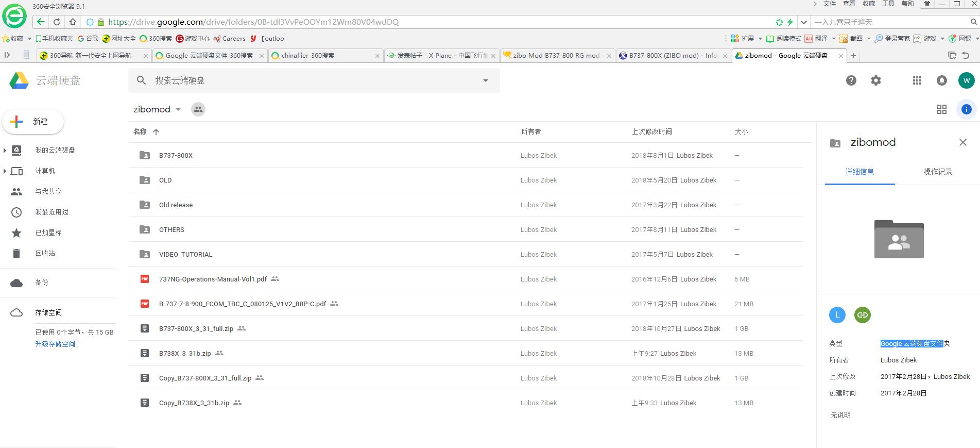Switch to the 详细信息 details tab
Image resolution: width=980 pixels, height=448 pixels.
[x=860, y=172]
